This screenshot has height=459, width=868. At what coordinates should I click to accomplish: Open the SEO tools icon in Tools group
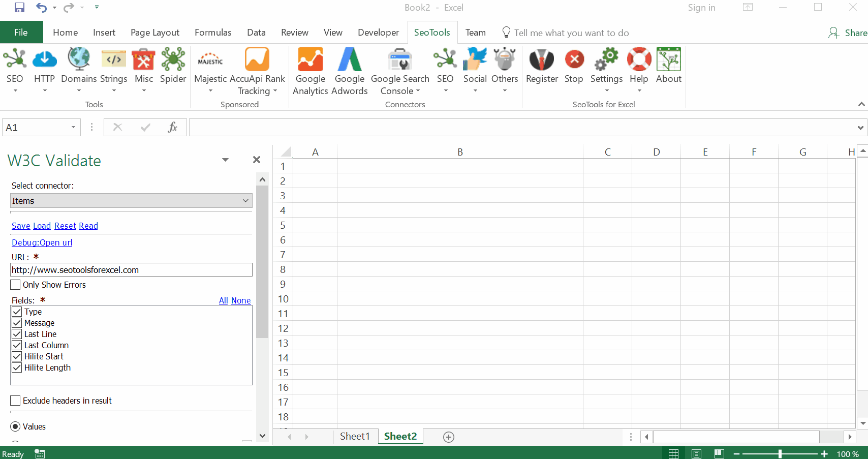pyautogui.click(x=15, y=59)
